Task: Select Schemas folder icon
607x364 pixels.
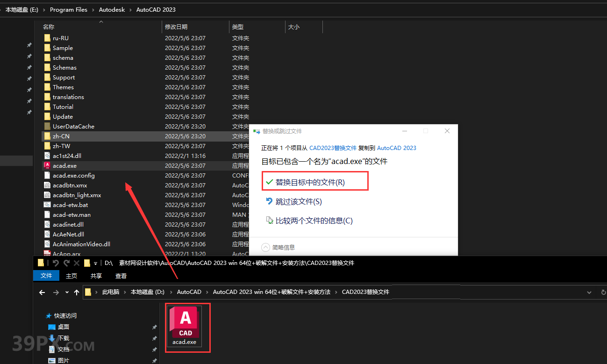Action: (47, 67)
